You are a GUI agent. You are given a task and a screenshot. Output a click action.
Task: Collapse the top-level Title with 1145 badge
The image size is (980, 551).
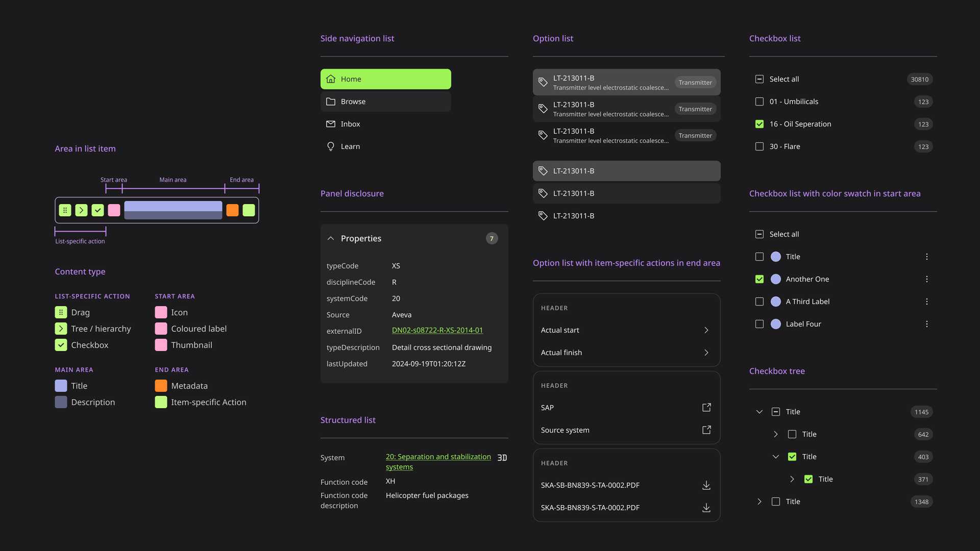[x=759, y=412]
